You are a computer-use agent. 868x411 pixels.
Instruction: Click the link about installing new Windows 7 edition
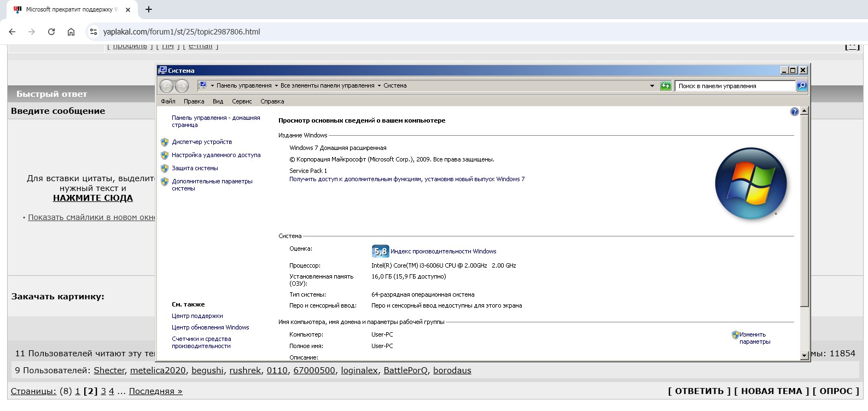(407, 179)
